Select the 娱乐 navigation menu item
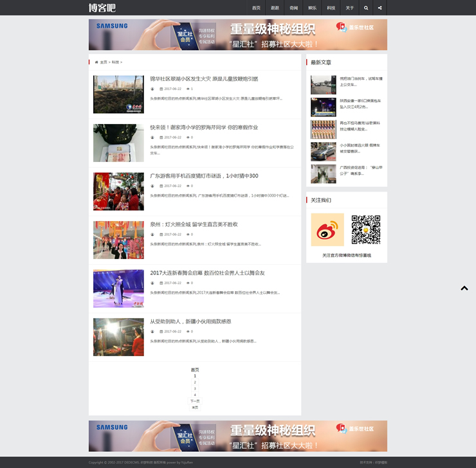This screenshot has height=468, width=476. pos(312,8)
